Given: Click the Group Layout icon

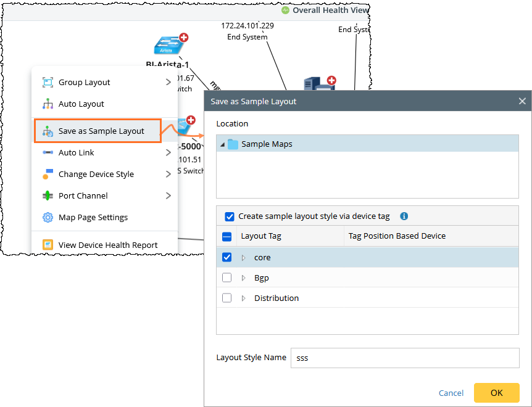Looking at the screenshot, I should coord(48,82).
